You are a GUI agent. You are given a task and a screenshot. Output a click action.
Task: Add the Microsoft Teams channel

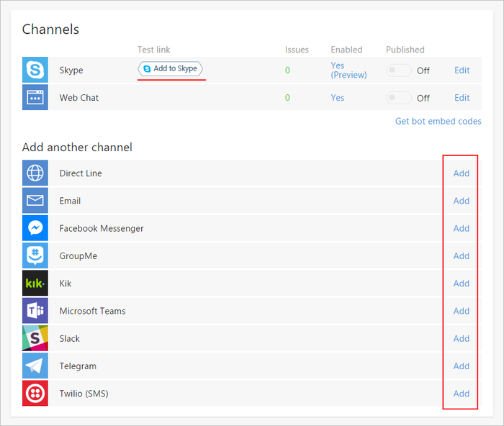click(x=462, y=311)
